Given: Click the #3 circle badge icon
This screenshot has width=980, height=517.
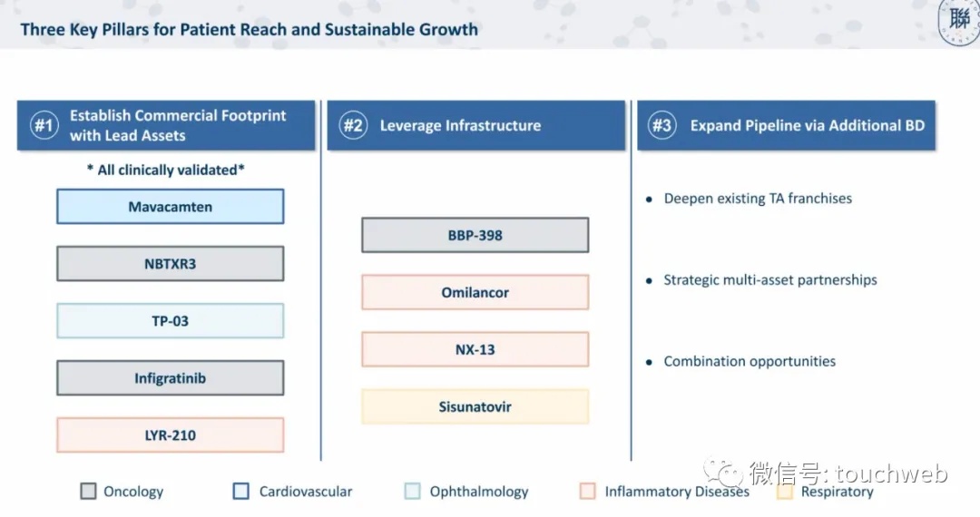Looking at the screenshot, I should coord(662,125).
